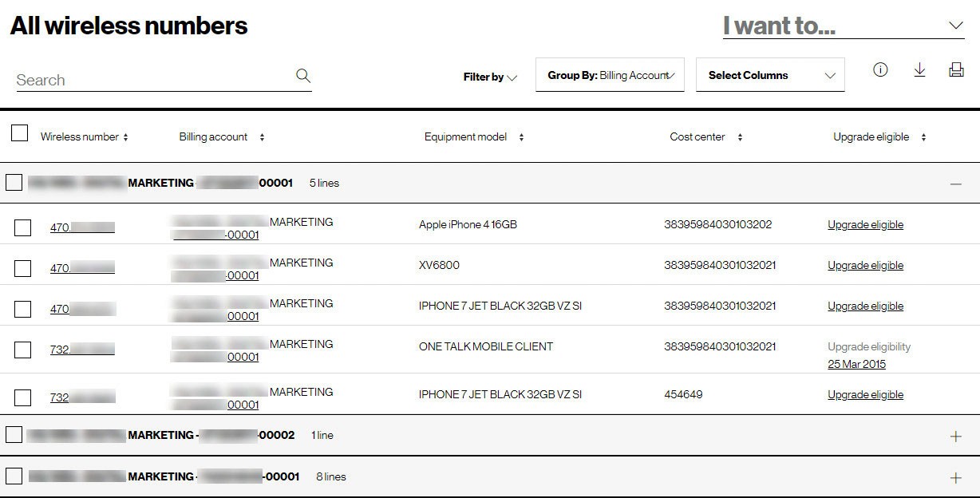Click into the Search input field
This screenshot has width=980, height=498.
[x=152, y=80]
